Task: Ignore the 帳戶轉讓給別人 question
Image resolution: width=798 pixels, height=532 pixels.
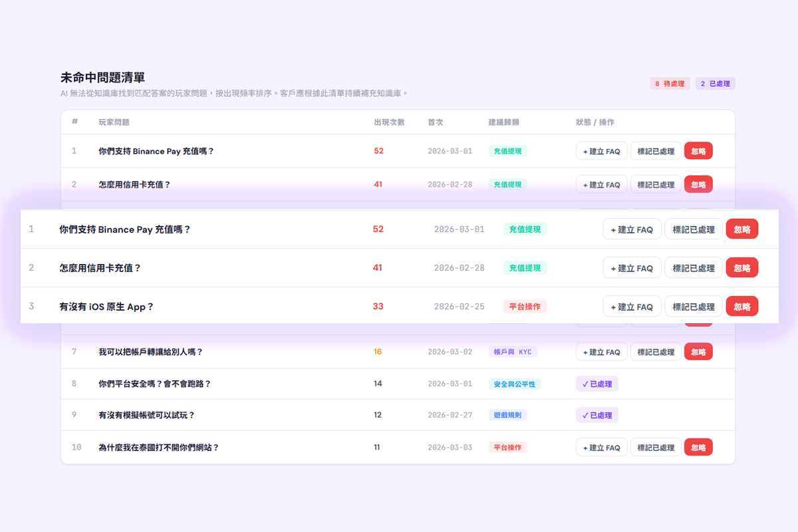Action: (698, 352)
